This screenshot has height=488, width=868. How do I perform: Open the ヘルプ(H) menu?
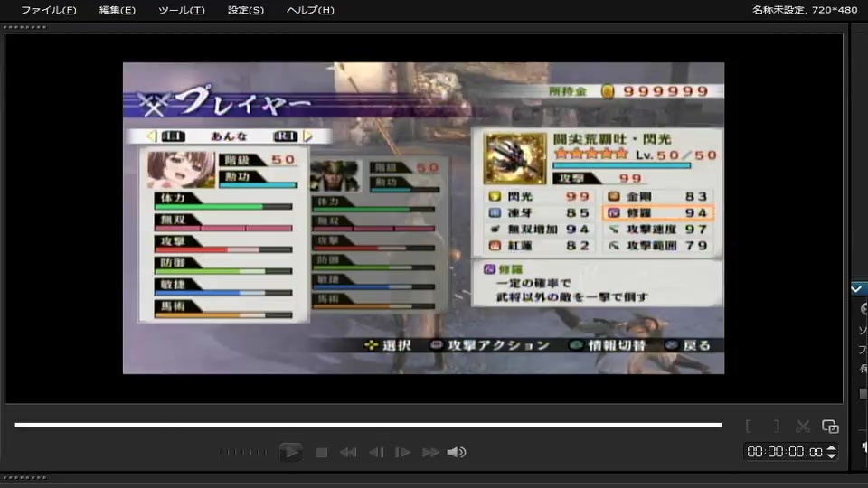(x=310, y=10)
